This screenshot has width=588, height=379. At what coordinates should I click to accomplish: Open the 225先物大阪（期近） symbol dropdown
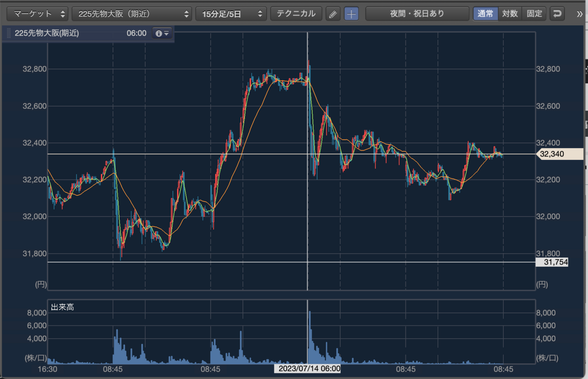point(132,13)
